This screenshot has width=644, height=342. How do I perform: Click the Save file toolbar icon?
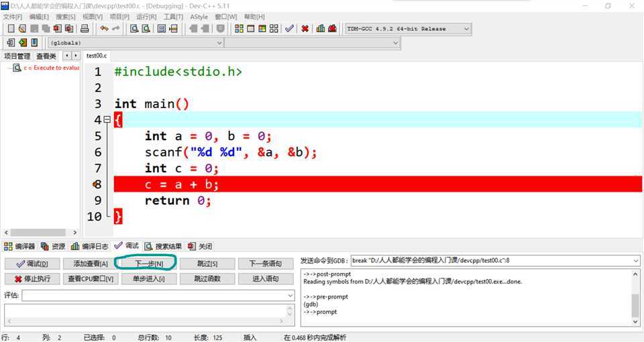34,28
